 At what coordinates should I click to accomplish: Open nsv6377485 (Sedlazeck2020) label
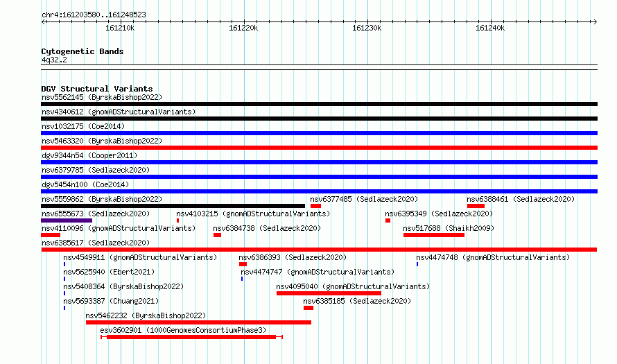point(364,199)
